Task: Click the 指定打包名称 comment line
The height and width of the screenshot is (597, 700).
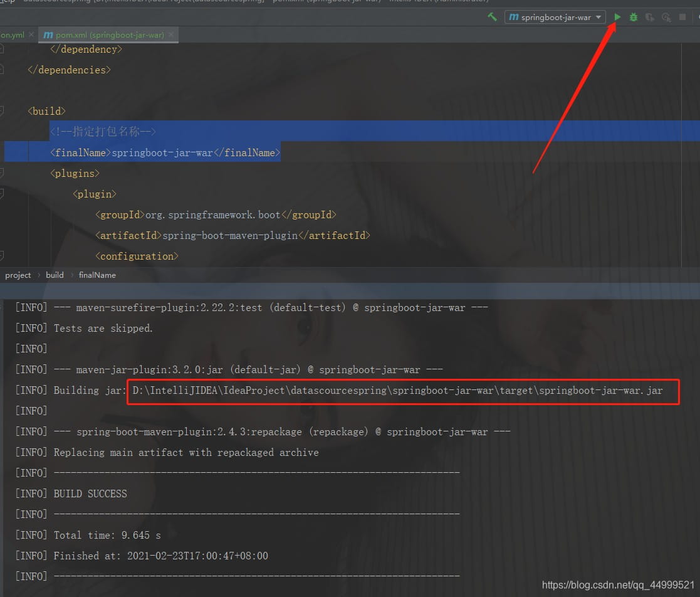Action: [x=103, y=131]
